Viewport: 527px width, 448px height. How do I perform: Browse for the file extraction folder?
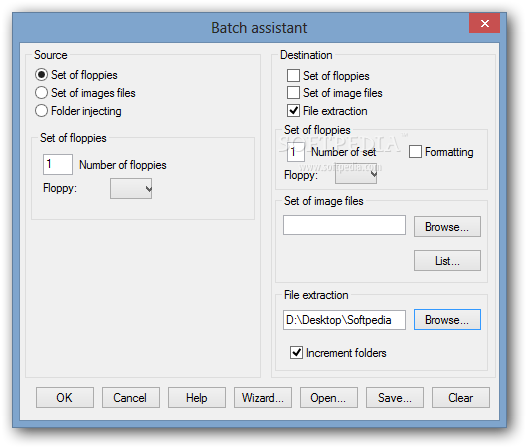pyautogui.click(x=447, y=320)
